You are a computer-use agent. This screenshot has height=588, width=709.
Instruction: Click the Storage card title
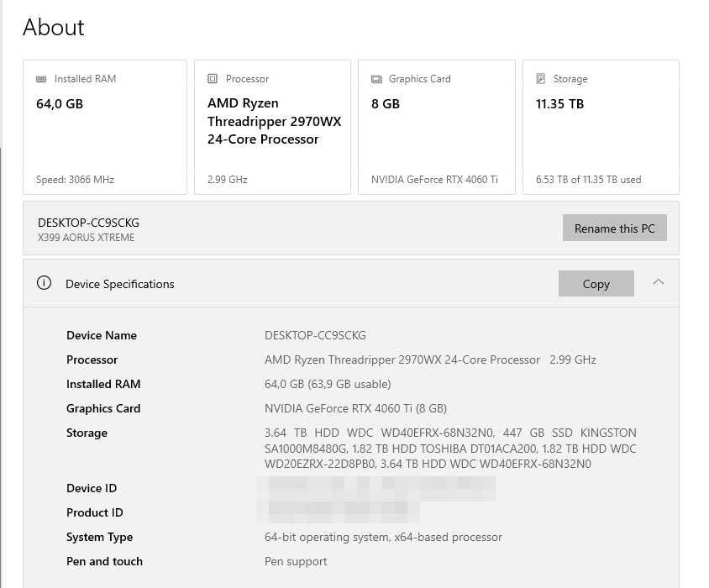coord(570,79)
